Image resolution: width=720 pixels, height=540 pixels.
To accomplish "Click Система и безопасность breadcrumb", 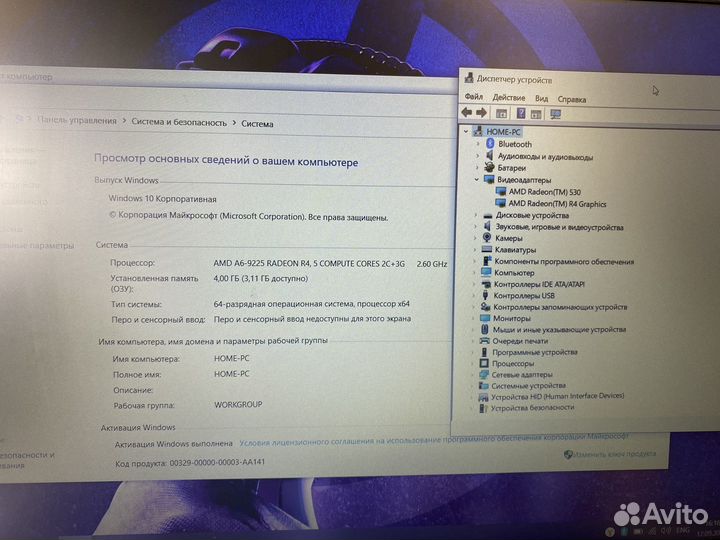I will click(179, 122).
